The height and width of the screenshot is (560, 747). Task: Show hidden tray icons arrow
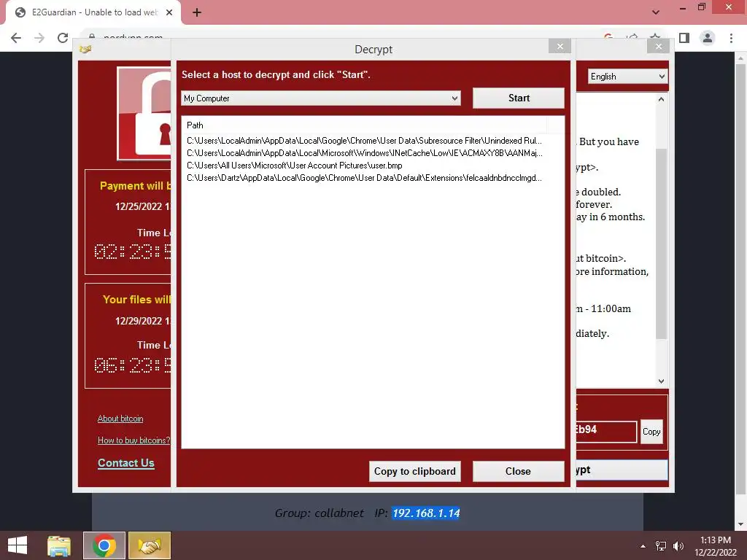click(x=643, y=546)
